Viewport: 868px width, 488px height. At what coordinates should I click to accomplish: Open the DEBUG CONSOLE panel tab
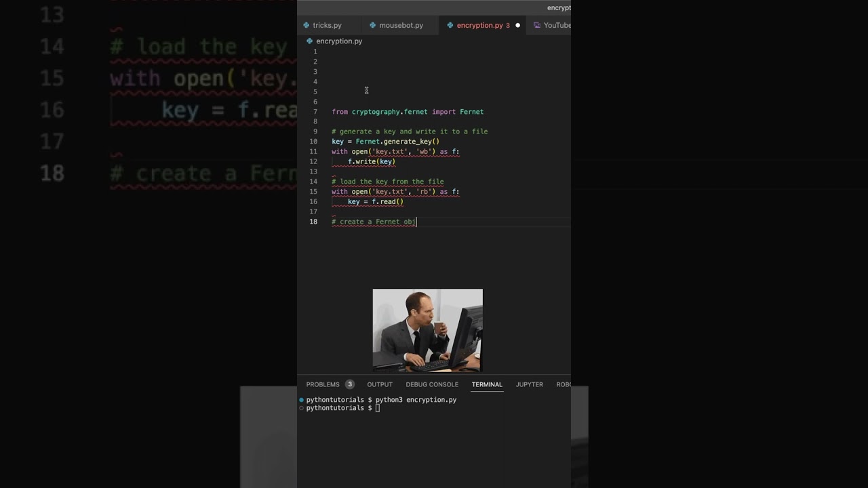432,384
